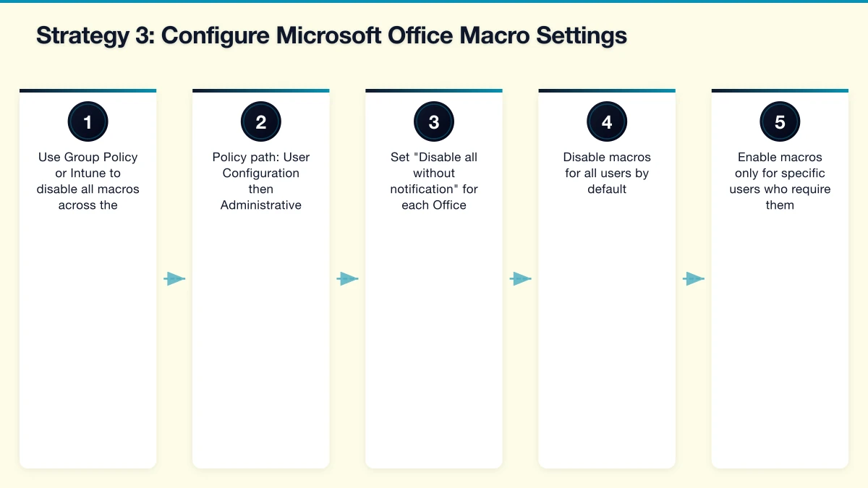Viewport: 868px width, 488px height.
Task: Click the arrow between steps 1 and 2
Action: coord(174,278)
